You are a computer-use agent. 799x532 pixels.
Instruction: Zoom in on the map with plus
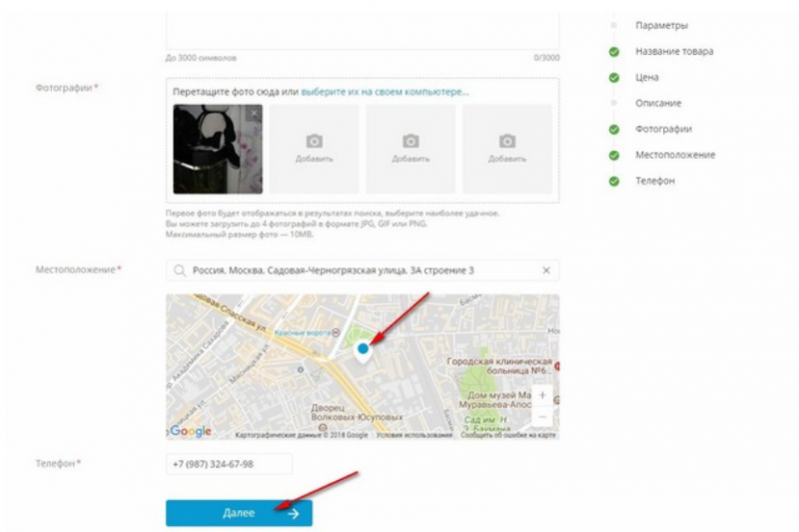click(542, 395)
